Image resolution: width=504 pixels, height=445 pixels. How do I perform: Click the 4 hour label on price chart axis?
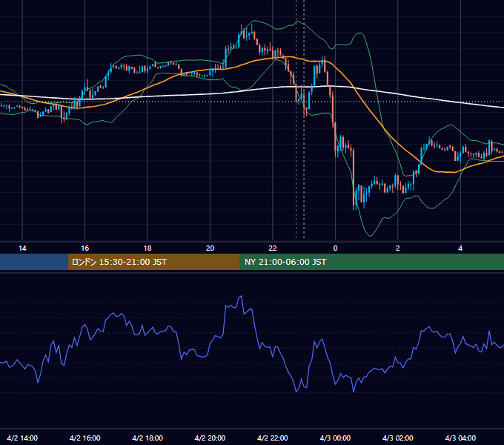click(x=460, y=248)
